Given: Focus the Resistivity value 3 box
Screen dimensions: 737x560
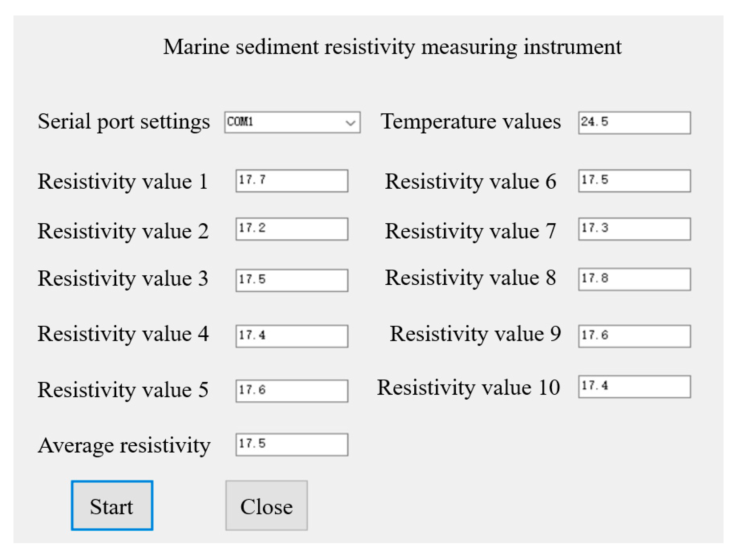Looking at the screenshot, I should coord(292,280).
